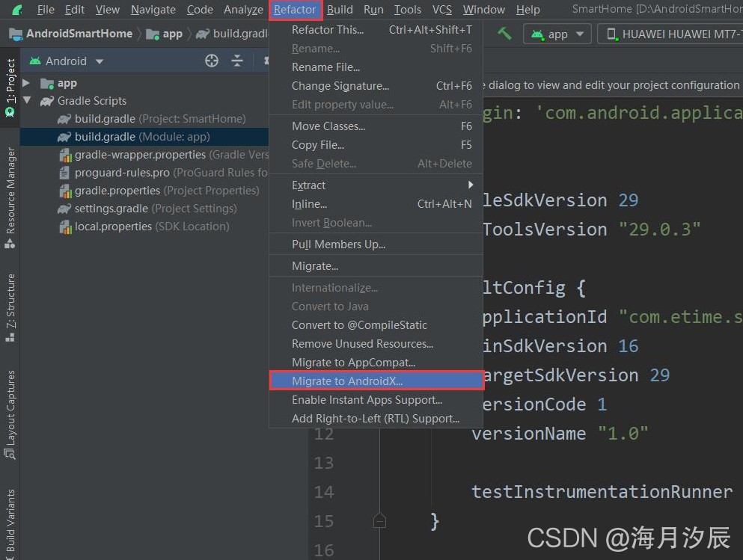Toggle the 1: Project tool window

[10, 87]
